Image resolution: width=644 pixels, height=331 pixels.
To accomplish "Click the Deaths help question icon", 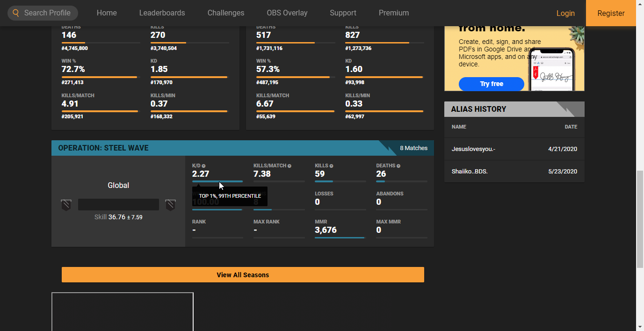I will click(398, 166).
